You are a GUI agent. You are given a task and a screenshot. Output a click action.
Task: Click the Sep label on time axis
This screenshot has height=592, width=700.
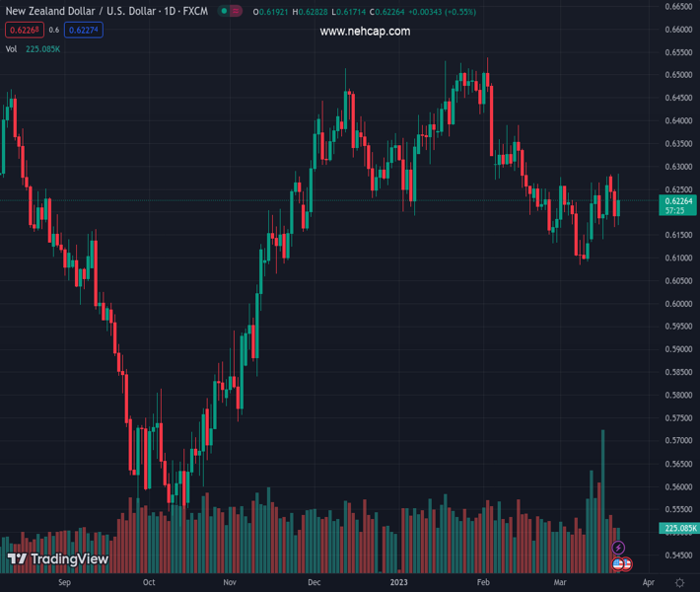click(65, 583)
